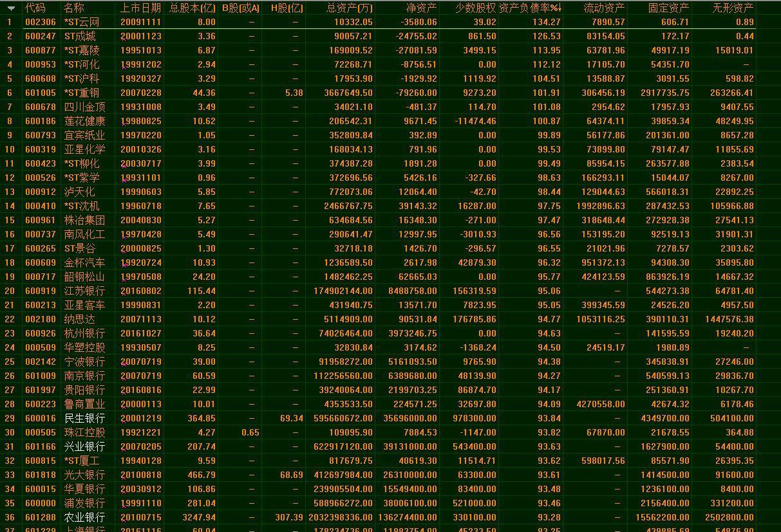
Task: Click the 无形资产 column header
Action: (733, 8)
